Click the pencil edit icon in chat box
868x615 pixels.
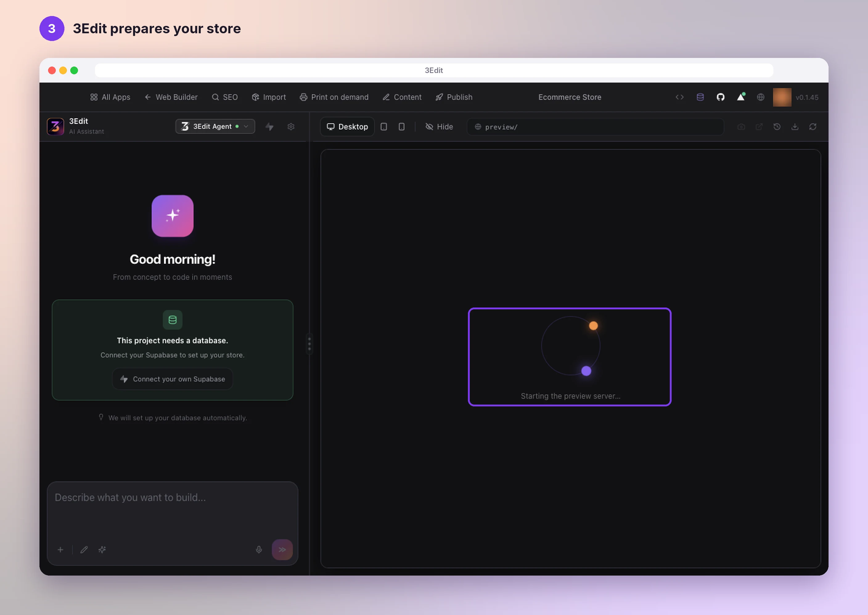(x=84, y=549)
